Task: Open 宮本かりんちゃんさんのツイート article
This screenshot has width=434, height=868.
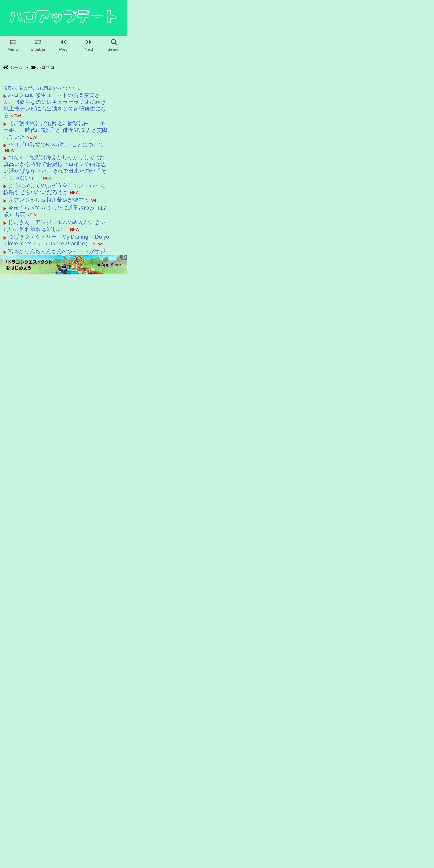Action: point(57,251)
